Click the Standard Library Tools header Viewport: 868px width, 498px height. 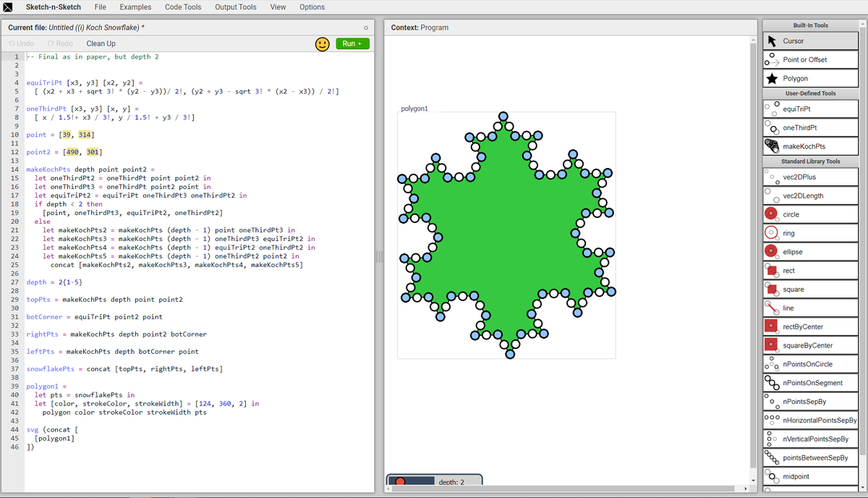coord(811,161)
